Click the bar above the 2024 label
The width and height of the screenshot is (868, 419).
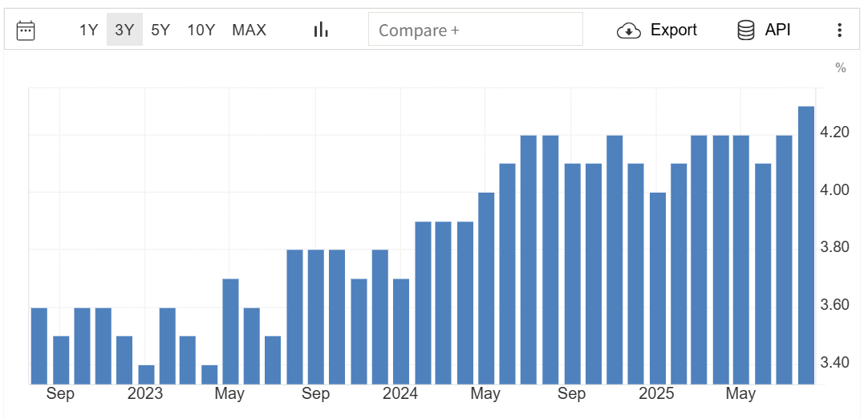coord(402,331)
